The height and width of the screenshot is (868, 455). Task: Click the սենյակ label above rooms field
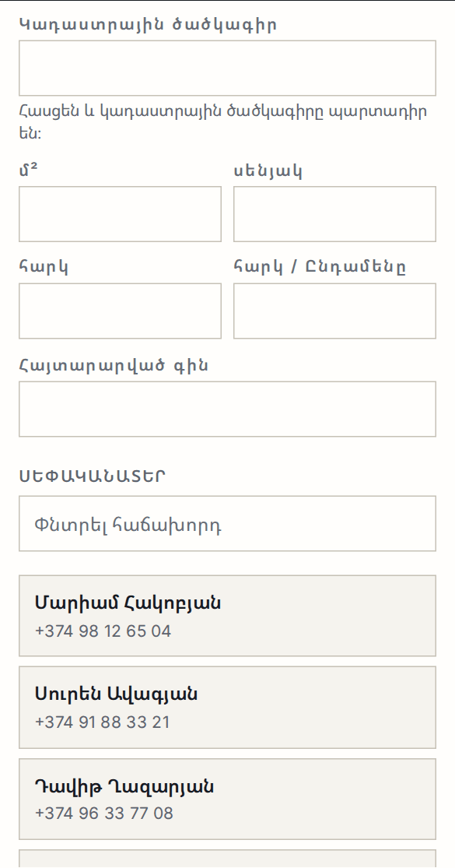[x=268, y=171]
